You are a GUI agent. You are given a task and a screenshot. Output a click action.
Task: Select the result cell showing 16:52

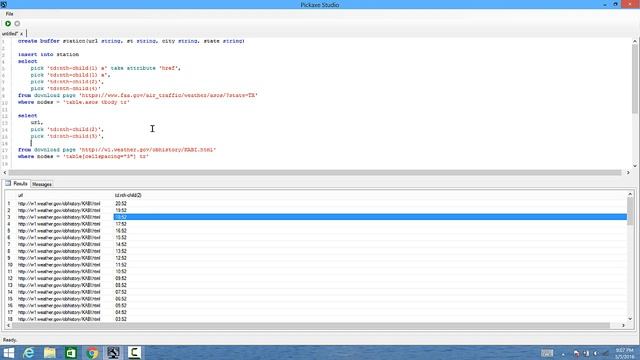(x=370, y=231)
